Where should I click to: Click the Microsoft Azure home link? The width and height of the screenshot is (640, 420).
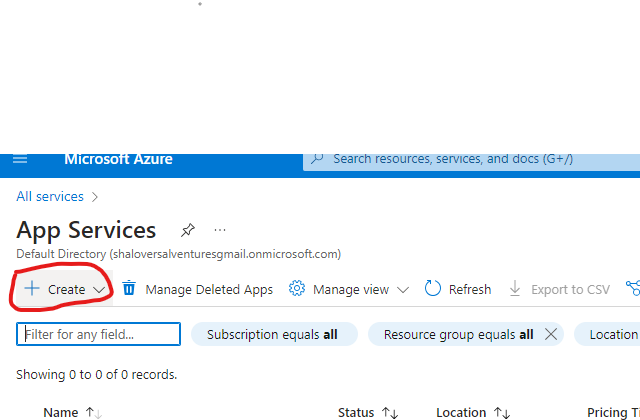(x=118, y=160)
